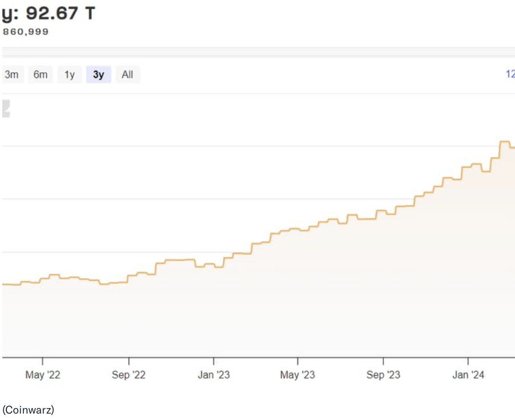Click the Sep '23 axis label
The image size is (515, 420).
(x=383, y=375)
